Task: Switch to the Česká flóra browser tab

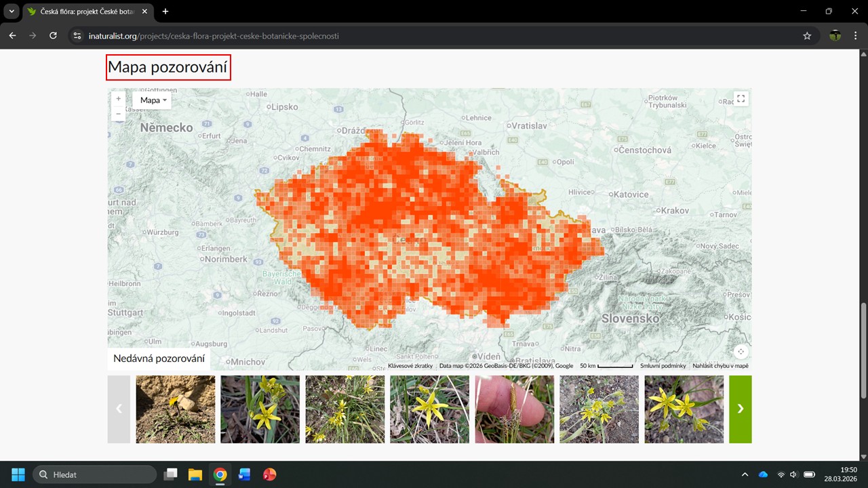Action: (85, 12)
